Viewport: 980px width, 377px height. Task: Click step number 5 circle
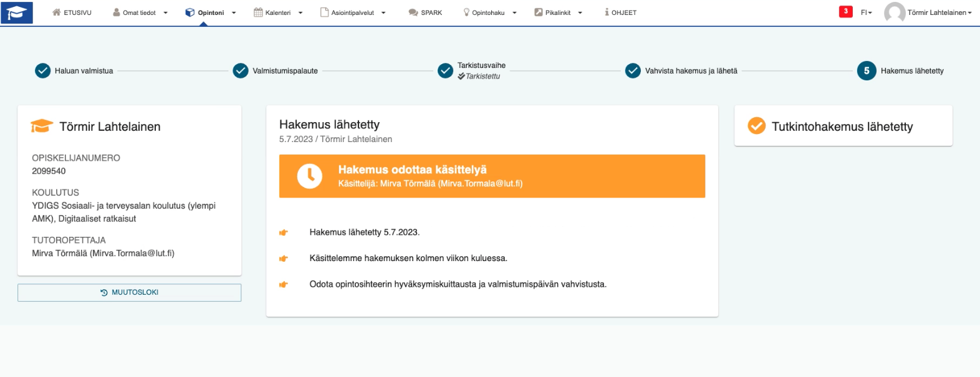tap(867, 70)
